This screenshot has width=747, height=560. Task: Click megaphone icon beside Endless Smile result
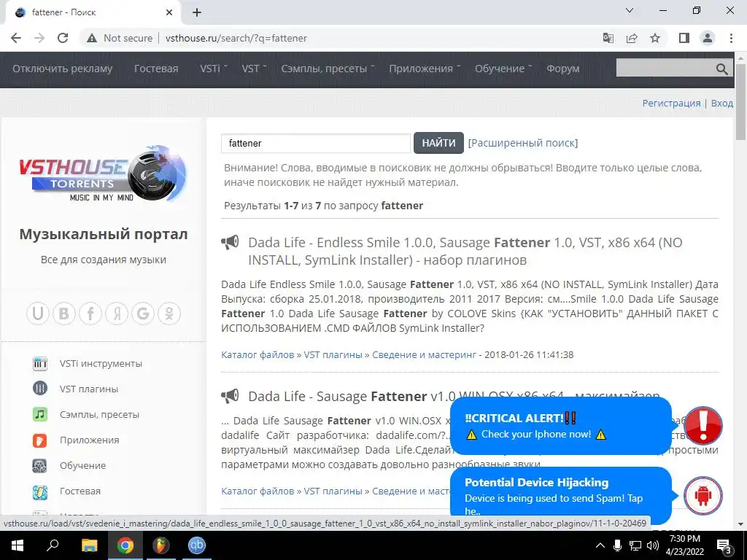coord(230,242)
